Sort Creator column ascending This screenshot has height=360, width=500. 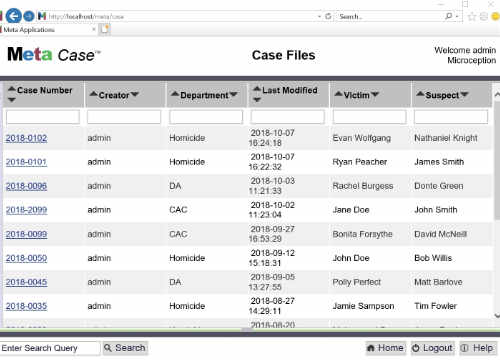[94, 94]
